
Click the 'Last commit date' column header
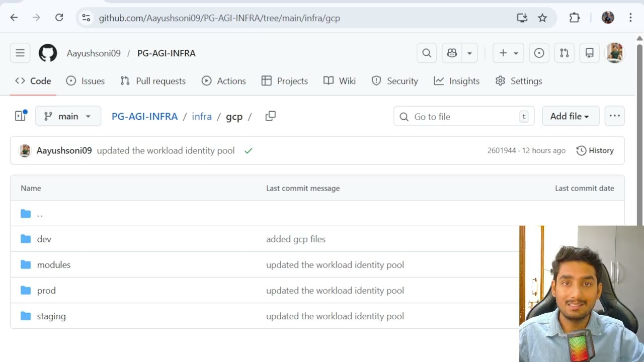(x=584, y=188)
